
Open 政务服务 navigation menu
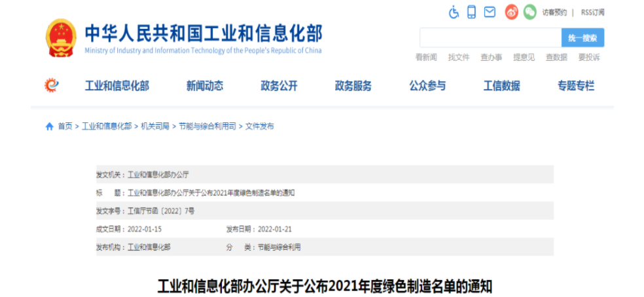[353, 86]
